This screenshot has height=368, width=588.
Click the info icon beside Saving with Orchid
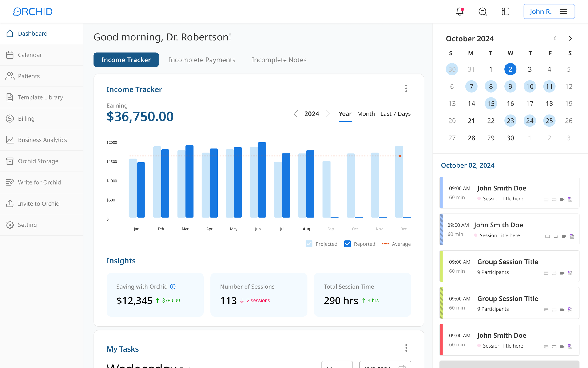tap(173, 287)
